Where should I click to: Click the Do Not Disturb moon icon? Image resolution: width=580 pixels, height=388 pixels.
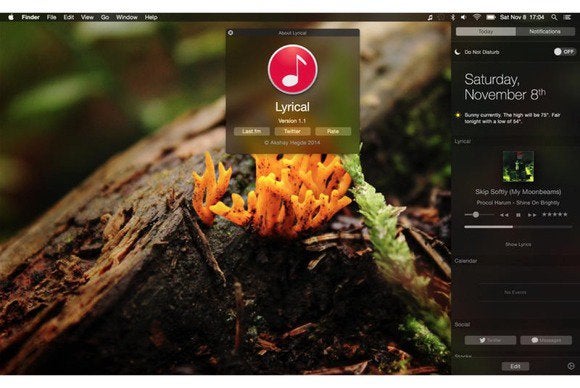tap(458, 52)
